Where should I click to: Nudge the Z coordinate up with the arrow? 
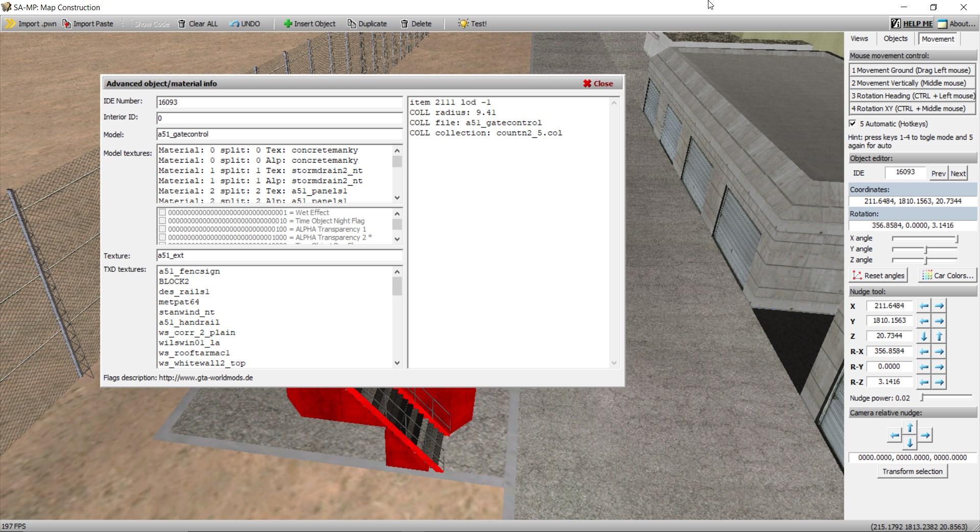939,336
